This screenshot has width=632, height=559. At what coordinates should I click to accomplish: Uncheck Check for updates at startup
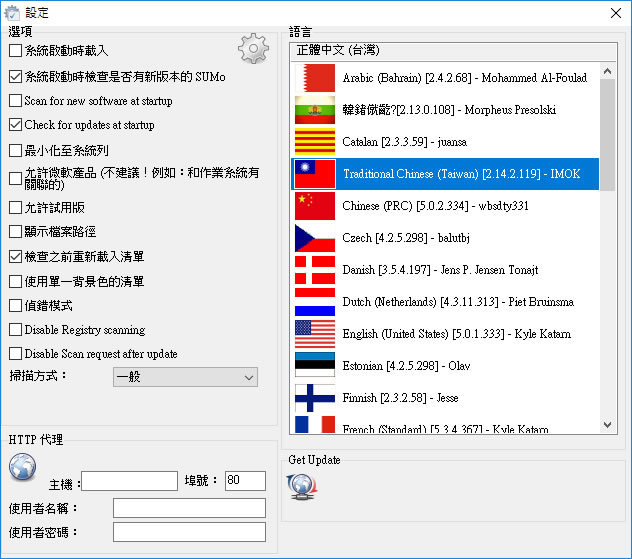click(15, 125)
